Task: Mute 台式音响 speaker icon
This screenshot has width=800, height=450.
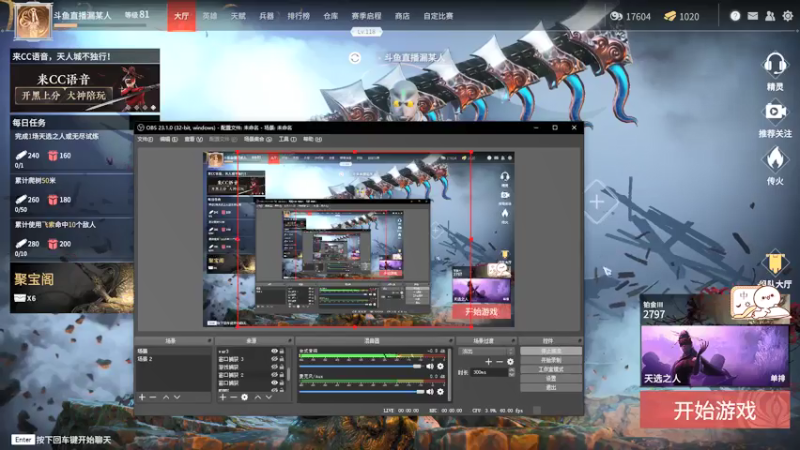Action: click(430, 366)
